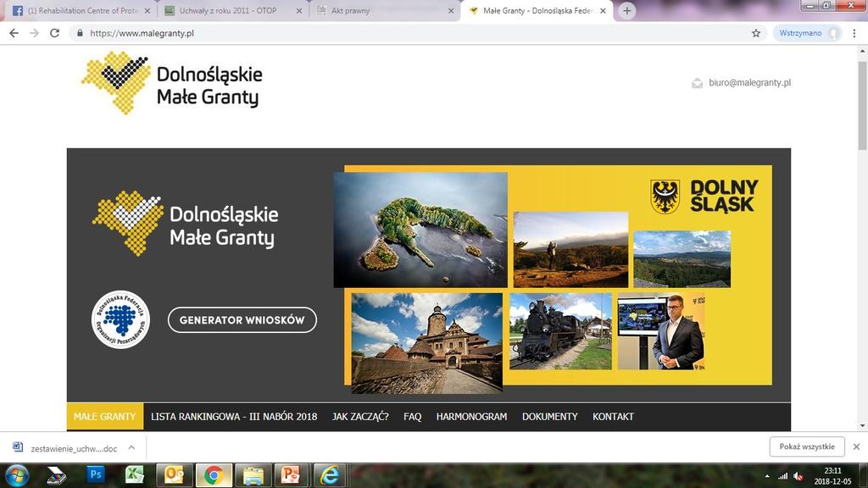868x488 pixels.
Task: Close the downloads bar
Action: (x=856, y=446)
